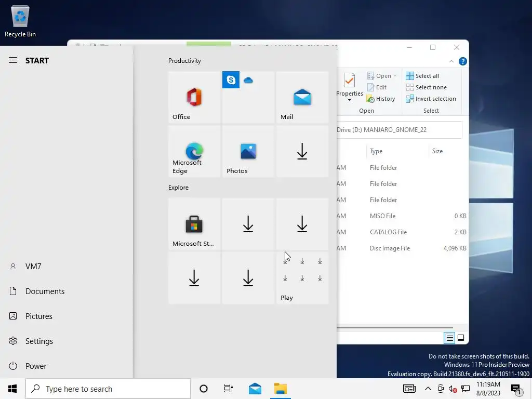
Task: Sort by the Type column header
Action: point(397,151)
